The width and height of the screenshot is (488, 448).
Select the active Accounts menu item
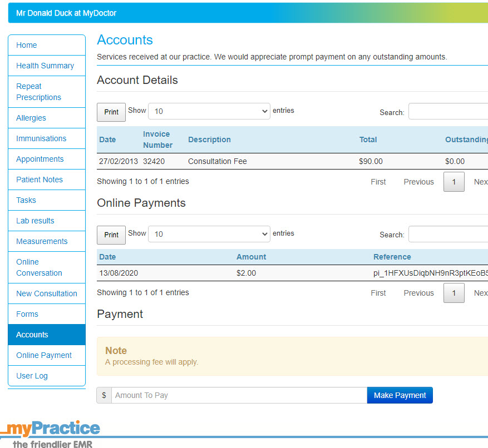tap(47, 335)
